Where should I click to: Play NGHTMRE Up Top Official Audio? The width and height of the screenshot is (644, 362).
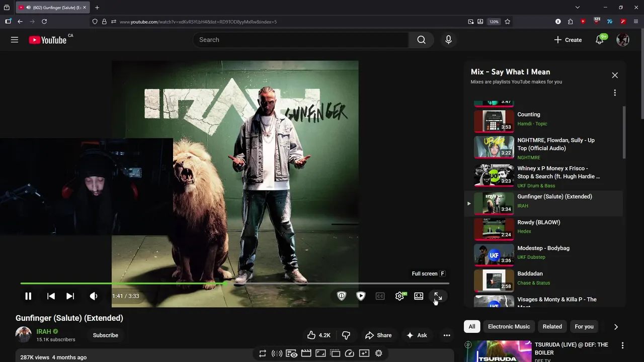(543, 148)
